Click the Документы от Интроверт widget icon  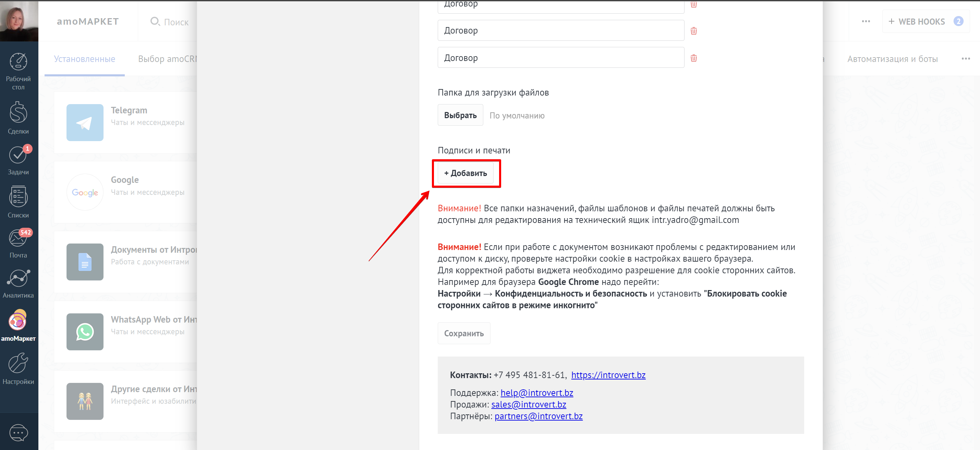coord(85,262)
